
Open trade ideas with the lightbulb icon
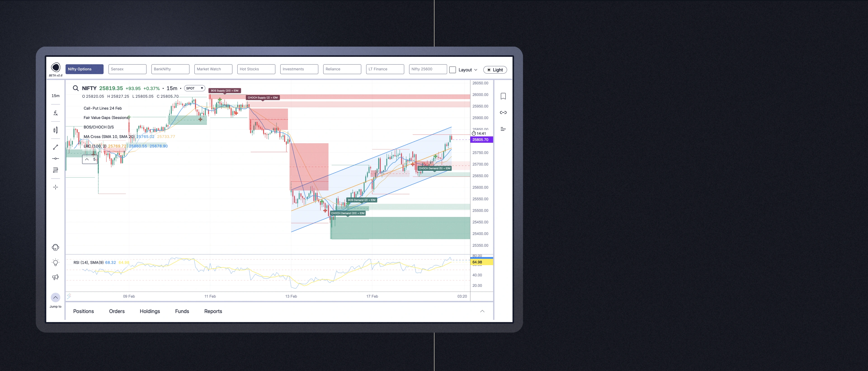click(55, 262)
